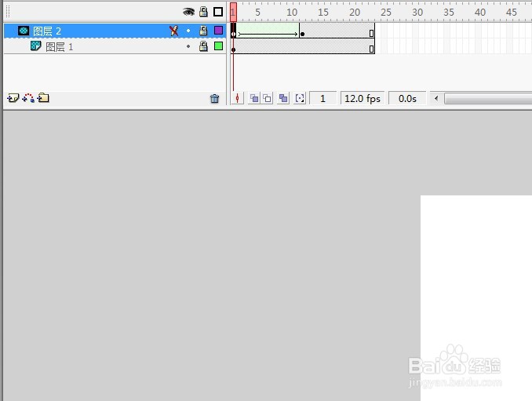The height and width of the screenshot is (401, 532).
Task: Click the insert layer folder icon
Action: click(x=43, y=98)
